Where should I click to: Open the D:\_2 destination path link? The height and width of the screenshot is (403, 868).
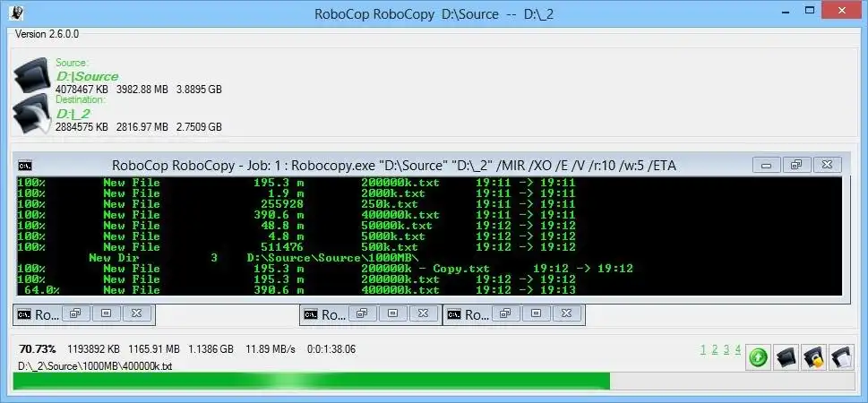point(73,114)
